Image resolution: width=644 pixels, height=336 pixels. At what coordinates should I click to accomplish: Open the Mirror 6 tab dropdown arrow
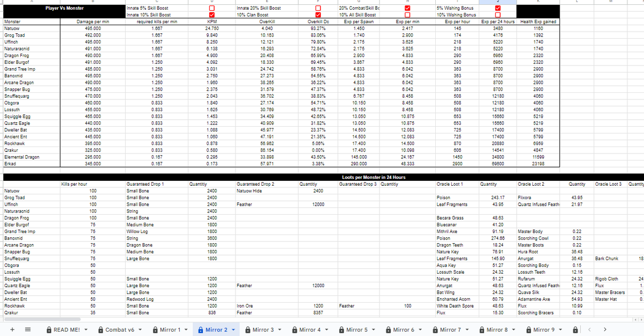421,330
